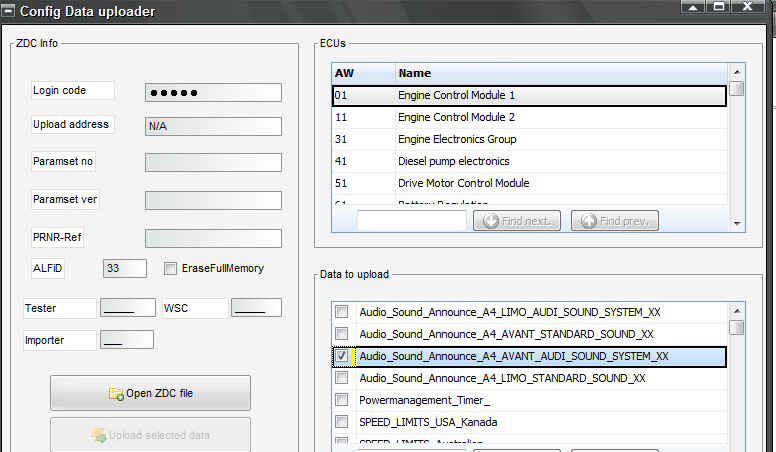Check Audio_Sound_Announce_A4_LIMO_AUDI_SOUND_SYSTEM_XX checkbox
Screen dimensions: 776x452
(x=342, y=312)
